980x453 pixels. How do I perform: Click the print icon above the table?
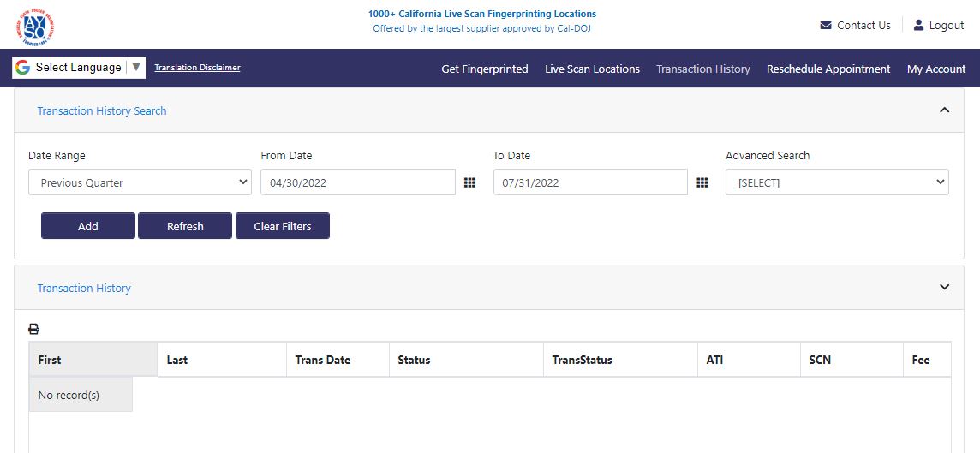click(34, 329)
